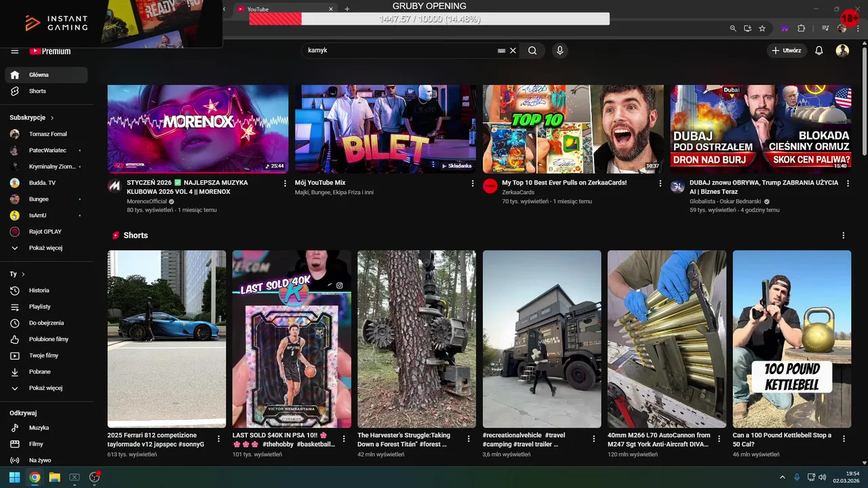The height and width of the screenshot is (488, 868).
Task: Open Na żywo live section
Action: [46, 460]
